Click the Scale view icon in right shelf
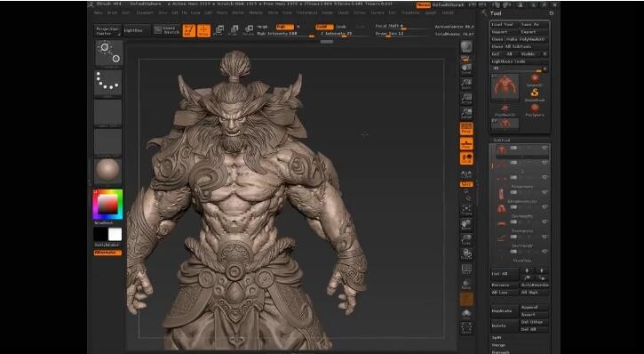Viewport: 644px width, 354px height. (x=466, y=239)
